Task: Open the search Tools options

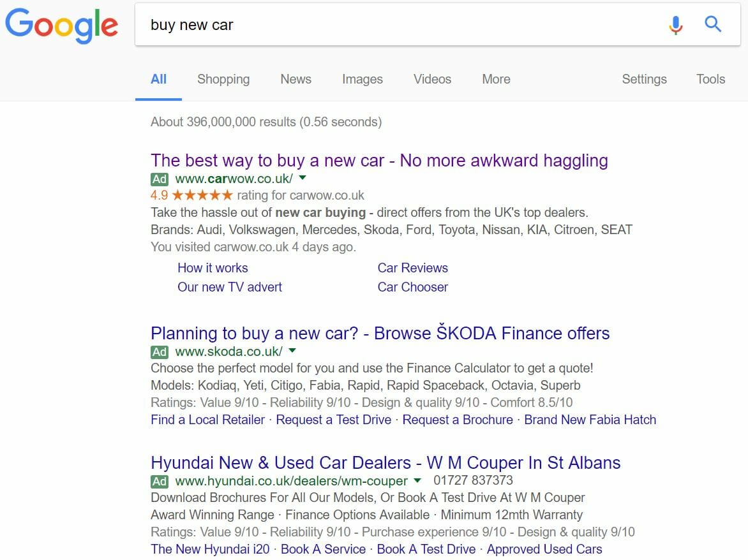Action: pos(710,79)
